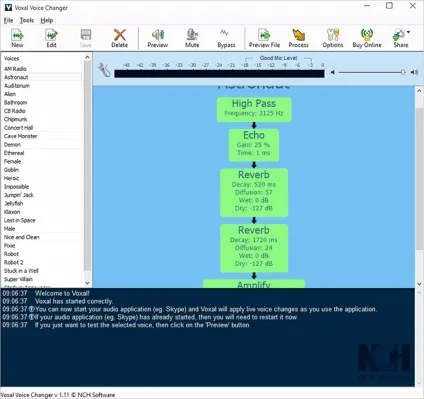Screen dimensions: 424x399
Task: Select the Heroic voice
Action: tap(41, 178)
